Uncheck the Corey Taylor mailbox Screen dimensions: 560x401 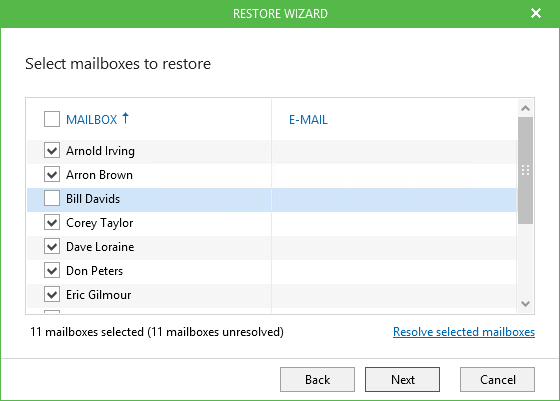52,222
